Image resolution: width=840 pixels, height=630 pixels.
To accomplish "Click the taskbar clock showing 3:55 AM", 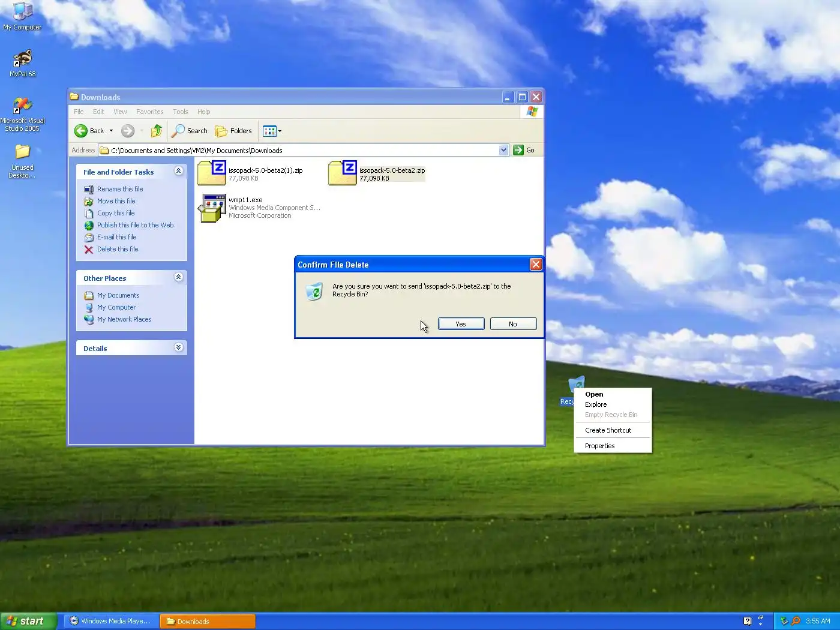I will [818, 621].
